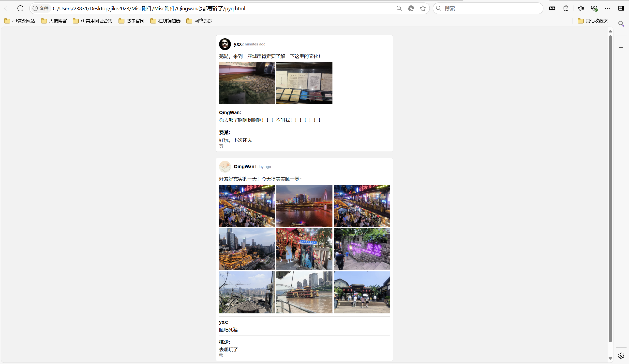Screen dimensions: 629x364
Task: Open the purple neon 路过 sign photo
Action: pyautogui.click(x=362, y=249)
